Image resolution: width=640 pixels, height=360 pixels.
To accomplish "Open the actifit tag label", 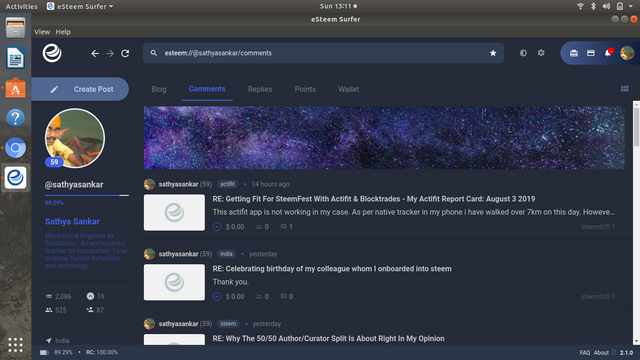I will tap(227, 184).
